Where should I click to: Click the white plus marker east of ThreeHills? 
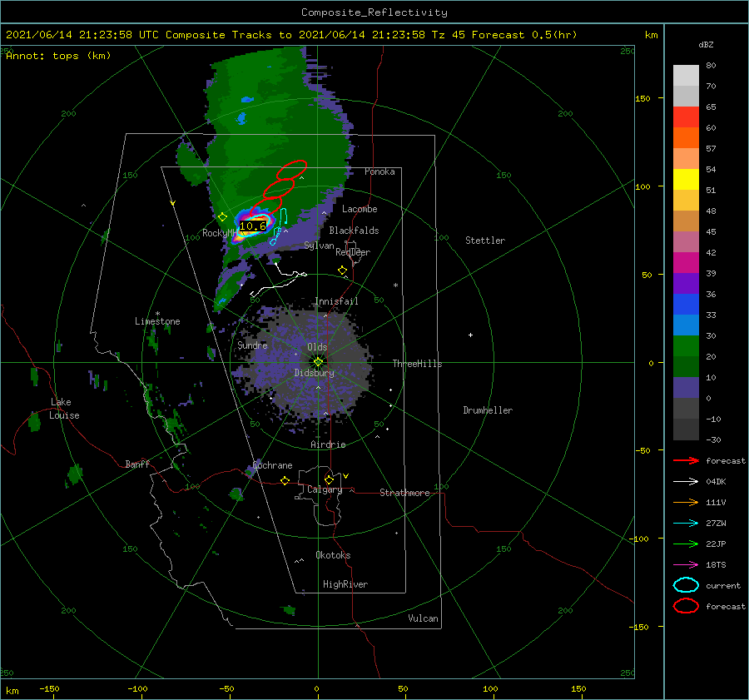tap(470, 335)
